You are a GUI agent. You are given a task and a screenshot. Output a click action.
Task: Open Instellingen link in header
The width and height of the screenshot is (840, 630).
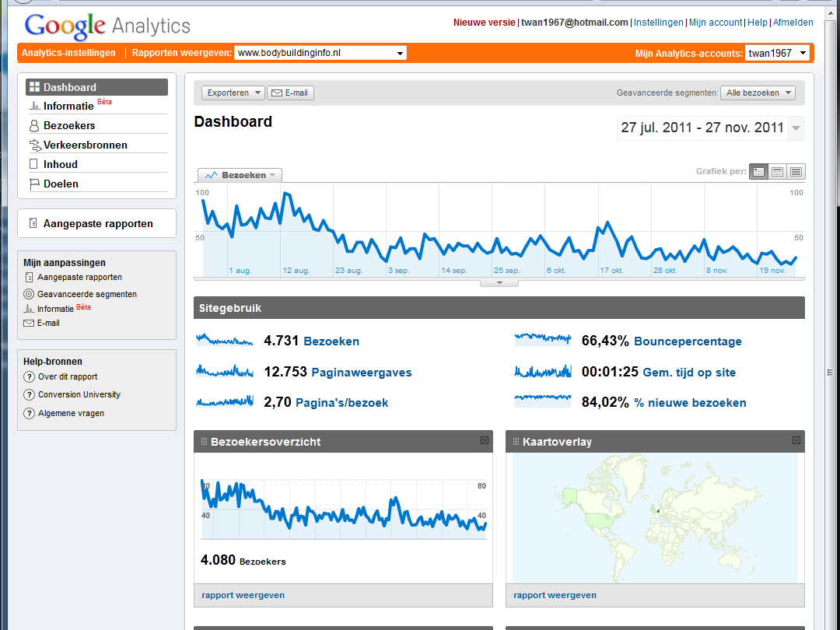click(659, 23)
